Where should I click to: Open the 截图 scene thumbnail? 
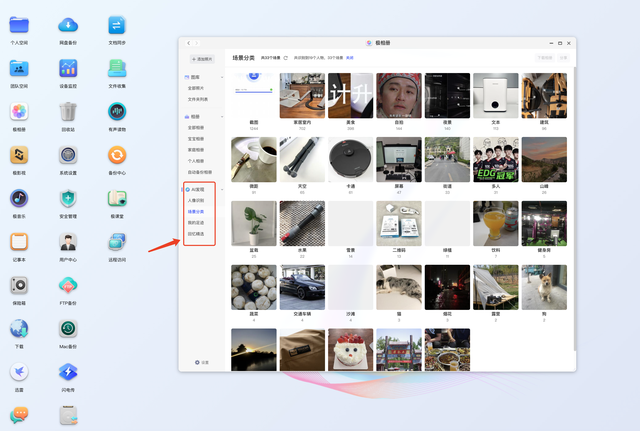click(254, 96)
